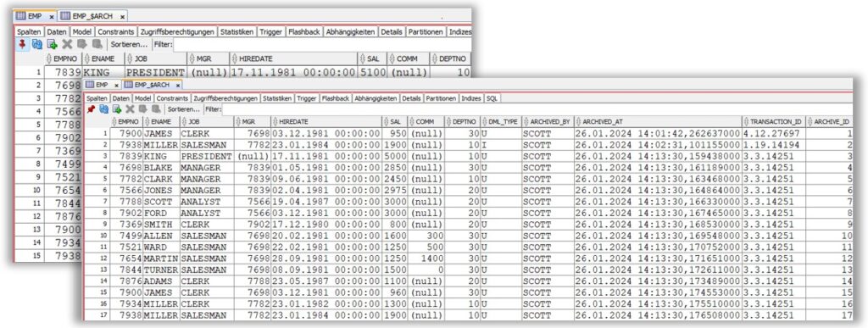Sort by ARCHIVE_ID column header
This screenshot has height=328, width=868.
tap(829, 121)
